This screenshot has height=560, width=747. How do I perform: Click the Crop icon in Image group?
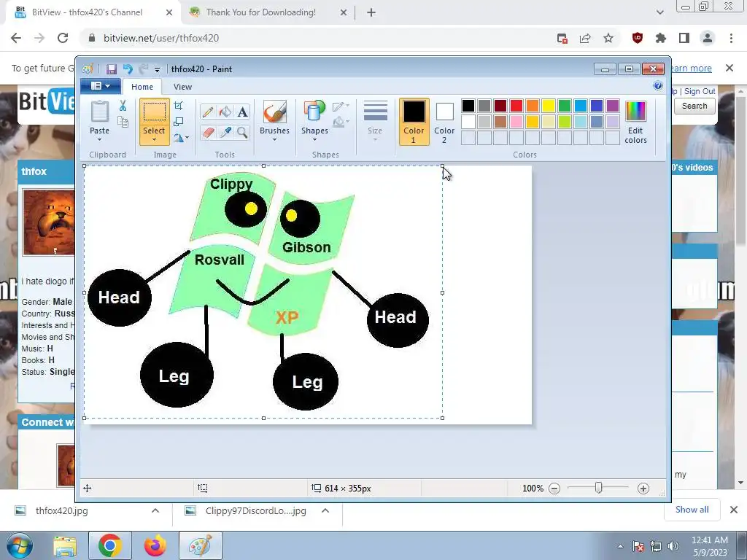coord(179,105)
